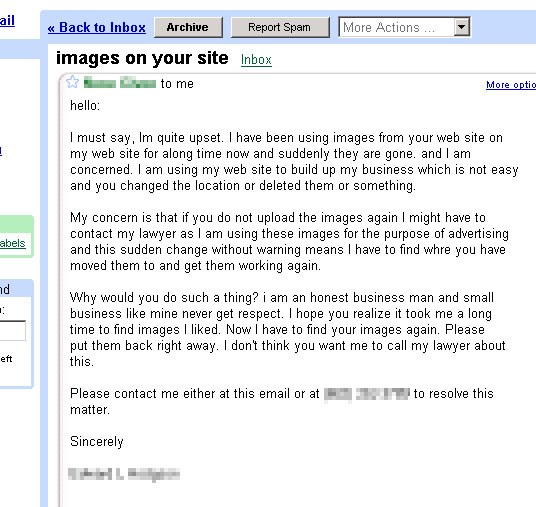
Task: Click the blurred phone number in the email
Action: [x=366, y=394]
